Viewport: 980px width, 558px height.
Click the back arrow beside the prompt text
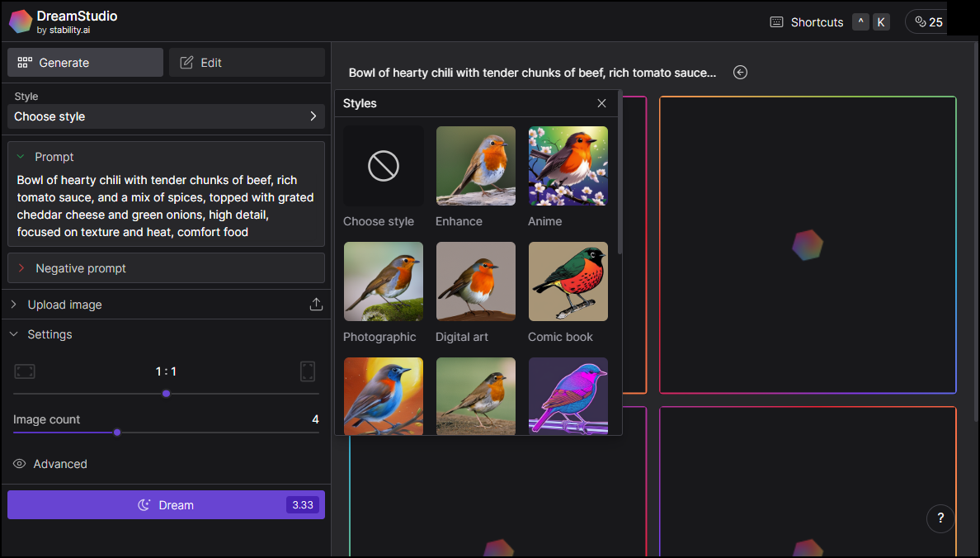[x=740, y=73]
